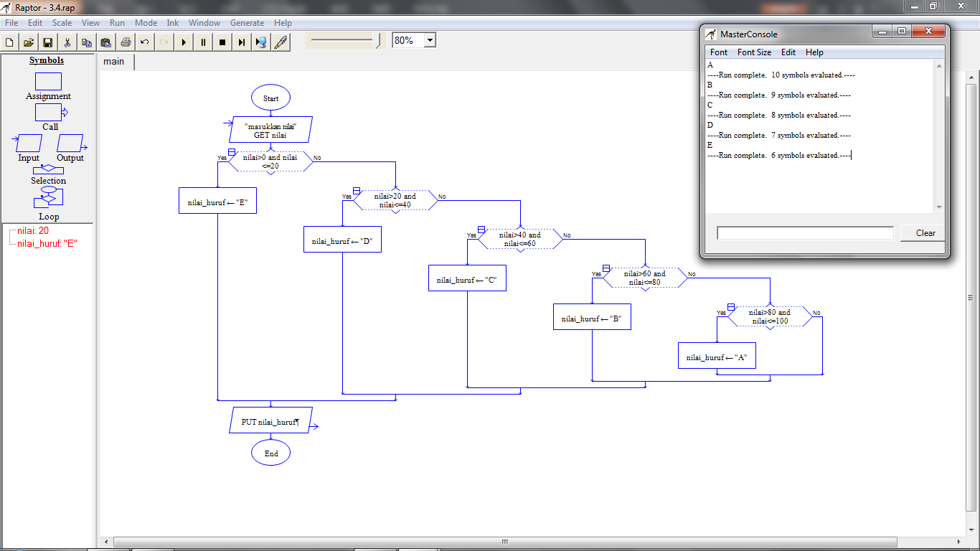Activate the Ink pen tool on the toolbar
The image size is (980, 551).
[281, 42]
